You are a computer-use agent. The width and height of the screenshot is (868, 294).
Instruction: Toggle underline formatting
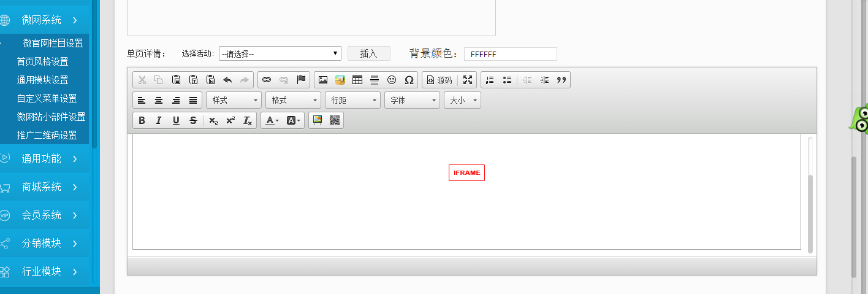click(x=176, y=120)
